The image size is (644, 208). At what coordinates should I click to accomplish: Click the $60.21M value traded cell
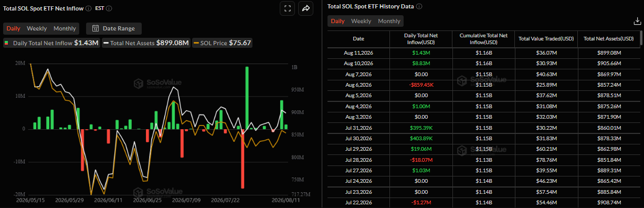pos(546,149)
